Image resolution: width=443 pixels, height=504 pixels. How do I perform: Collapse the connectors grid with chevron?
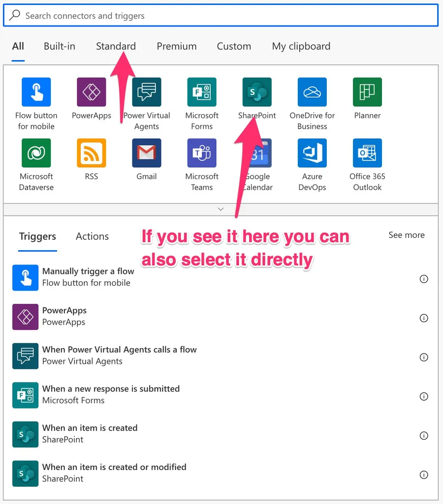(221, 209)
